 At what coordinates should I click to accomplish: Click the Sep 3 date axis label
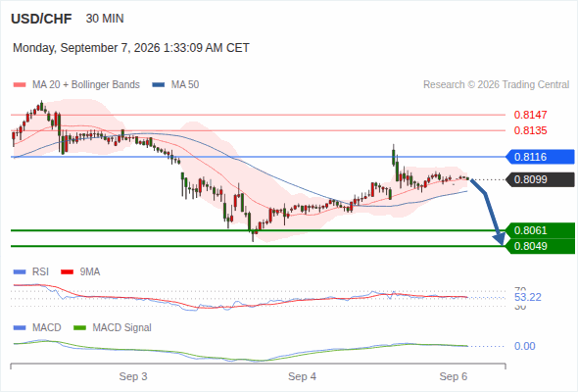pos(133,376)
